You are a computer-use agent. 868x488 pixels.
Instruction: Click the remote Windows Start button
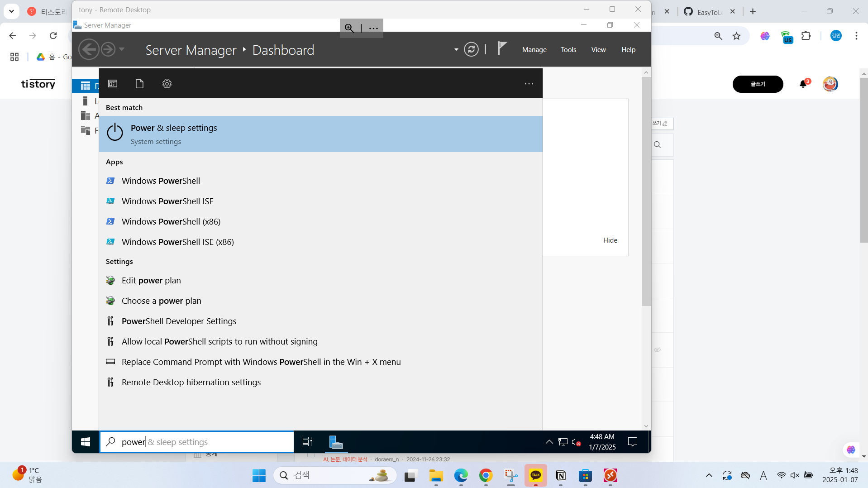(86, 442)
